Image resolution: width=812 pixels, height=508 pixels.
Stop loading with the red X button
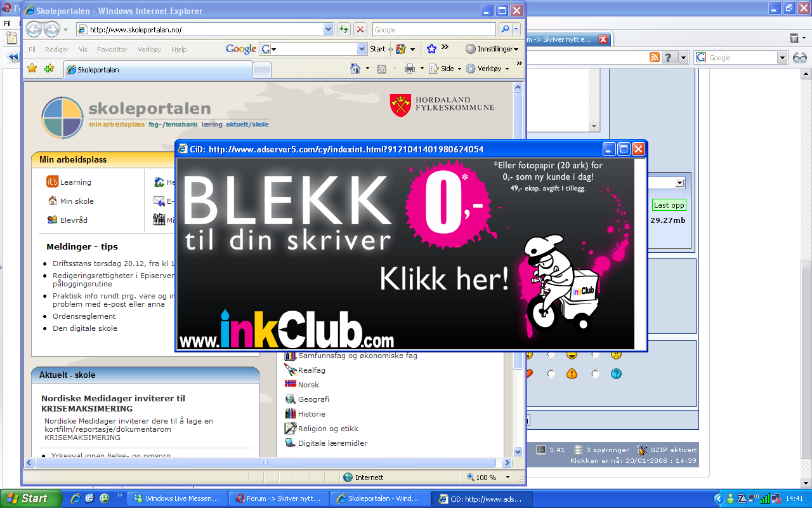(x=360, y=29)
